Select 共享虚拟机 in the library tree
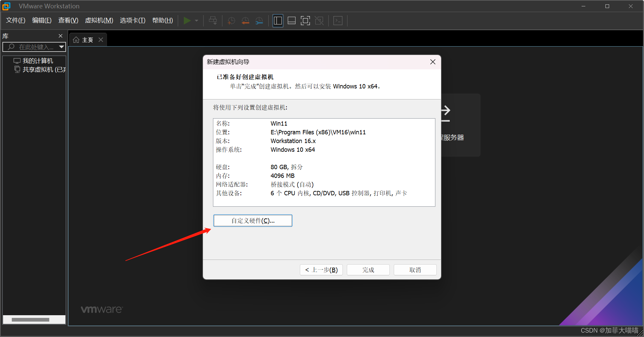This screenshot has height=337, width=644. coord(44,69)
